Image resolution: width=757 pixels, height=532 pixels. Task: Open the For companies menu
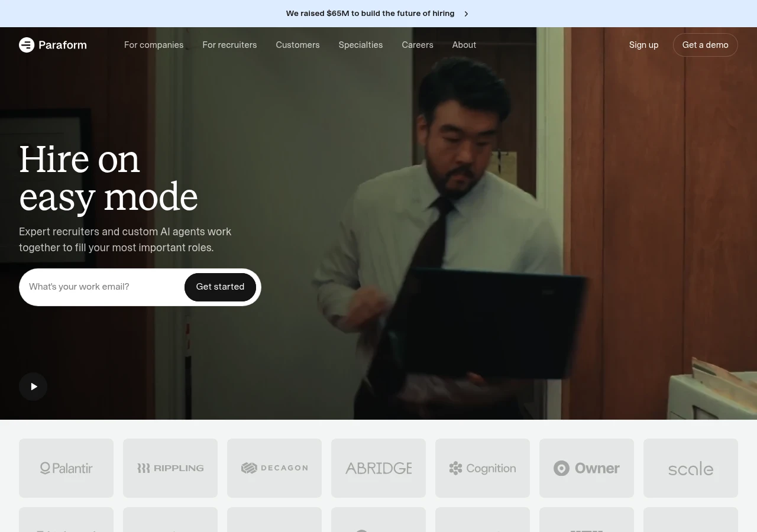[x=154, y=45]
